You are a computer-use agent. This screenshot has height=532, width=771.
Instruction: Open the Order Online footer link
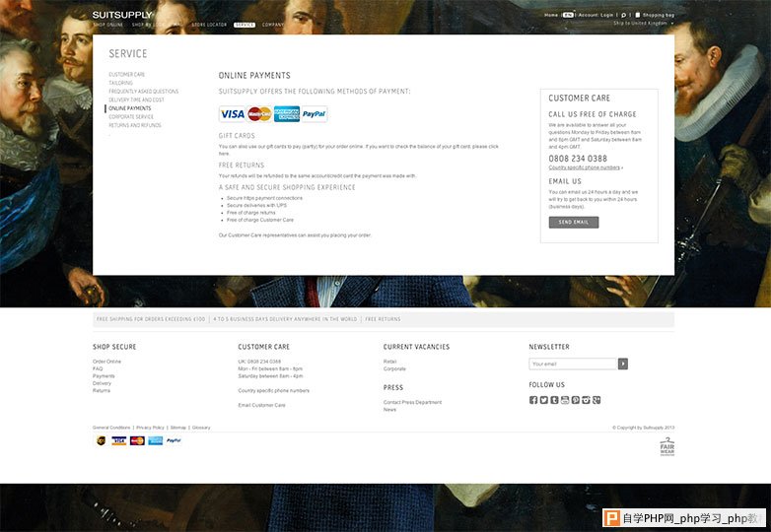pos(106,362)
